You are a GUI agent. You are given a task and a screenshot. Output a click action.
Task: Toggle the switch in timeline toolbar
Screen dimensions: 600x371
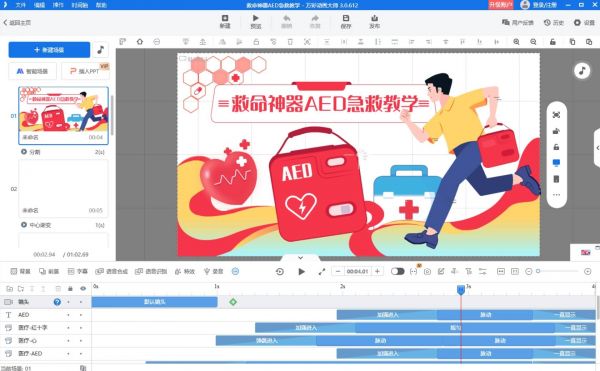coord(398,271)
